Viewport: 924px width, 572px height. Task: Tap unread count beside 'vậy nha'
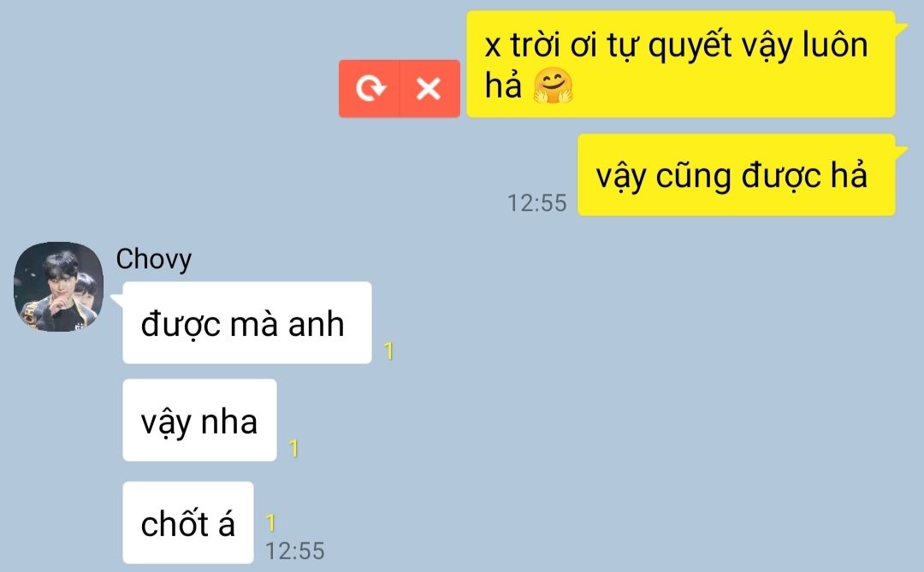pos(293,449)
